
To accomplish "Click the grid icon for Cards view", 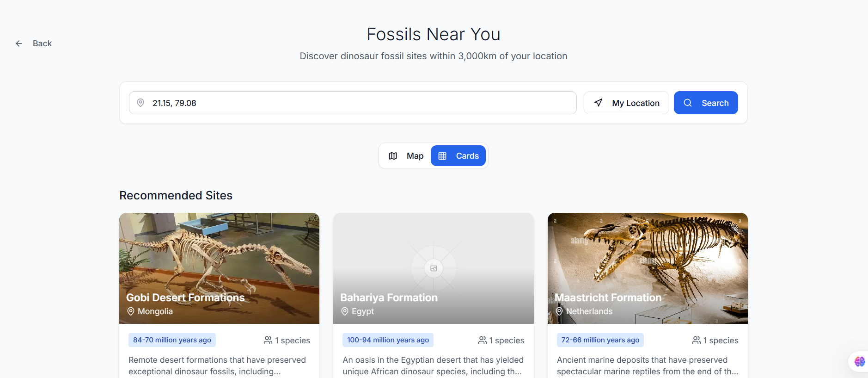I will 442,156.
